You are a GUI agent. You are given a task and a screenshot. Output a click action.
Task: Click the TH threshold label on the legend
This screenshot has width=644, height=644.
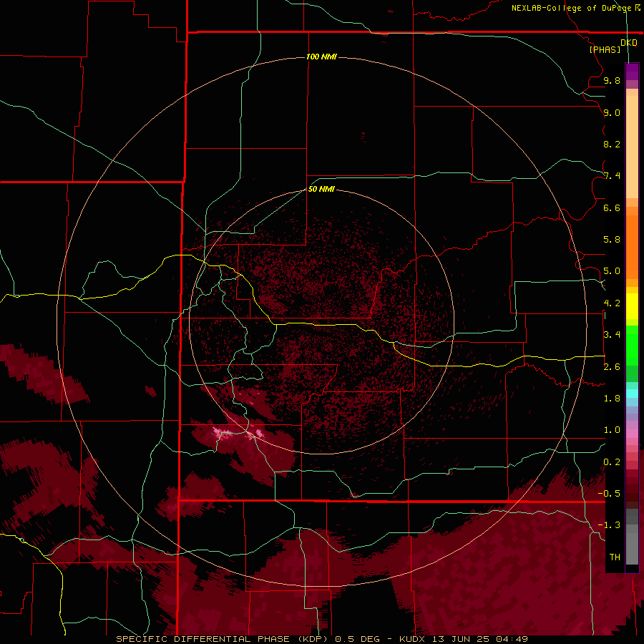[x=615, y=557]
